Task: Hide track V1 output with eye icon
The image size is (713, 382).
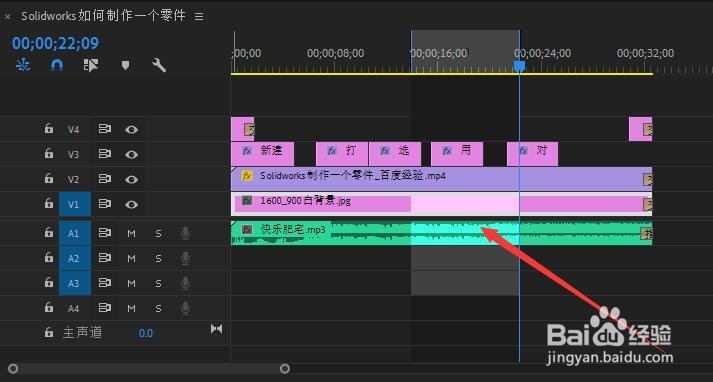Action: pos(131,205)
